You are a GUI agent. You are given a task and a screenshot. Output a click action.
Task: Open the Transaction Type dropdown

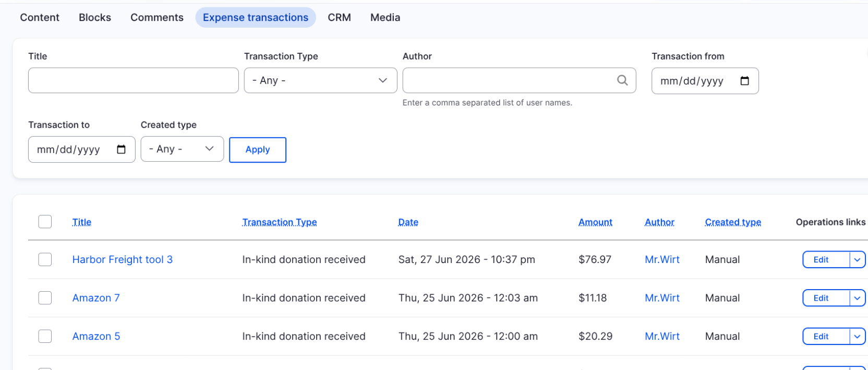(x=321, y=80)
